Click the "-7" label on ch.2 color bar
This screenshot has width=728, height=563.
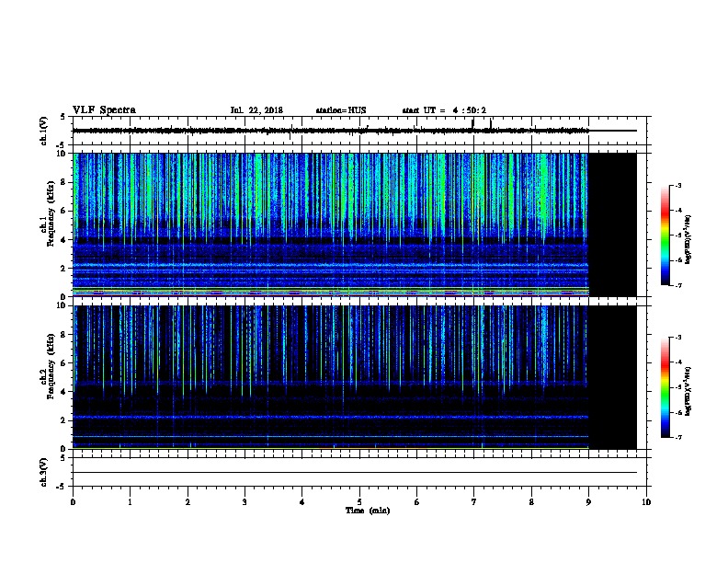(x=677, y=438)
